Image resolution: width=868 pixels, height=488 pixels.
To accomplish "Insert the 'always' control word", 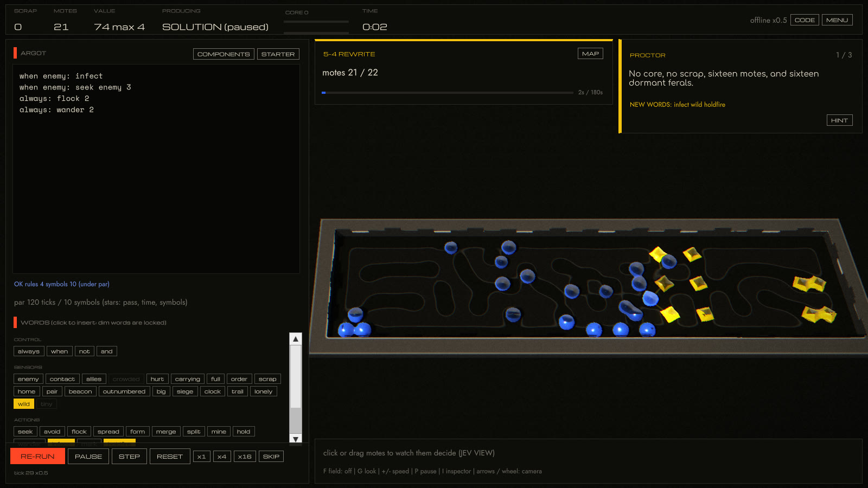I will (x=29, y=351).
